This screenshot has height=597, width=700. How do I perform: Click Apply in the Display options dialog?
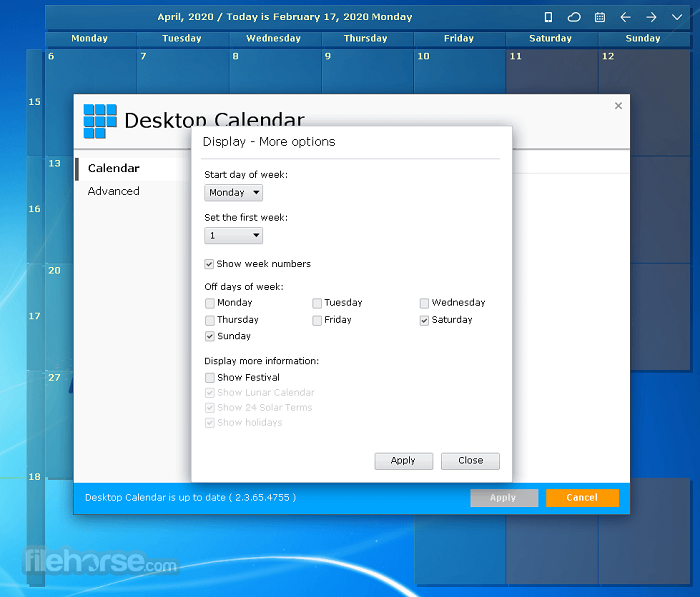[403, 461]
